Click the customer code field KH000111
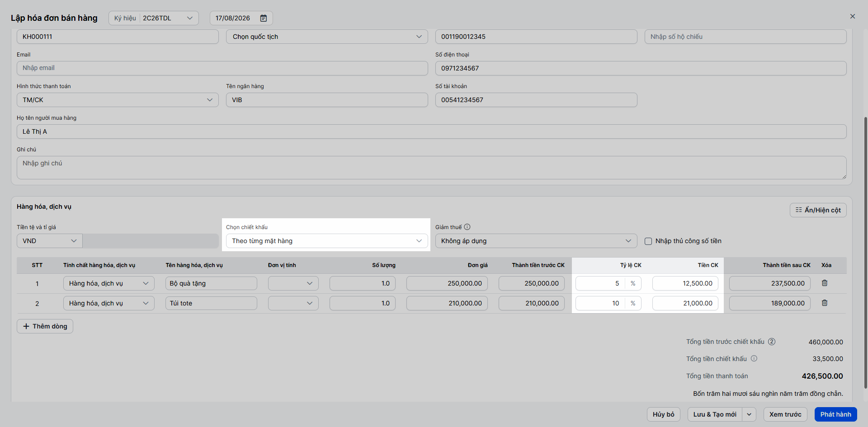This screenshot has width=868, height=427. (118, 37)
